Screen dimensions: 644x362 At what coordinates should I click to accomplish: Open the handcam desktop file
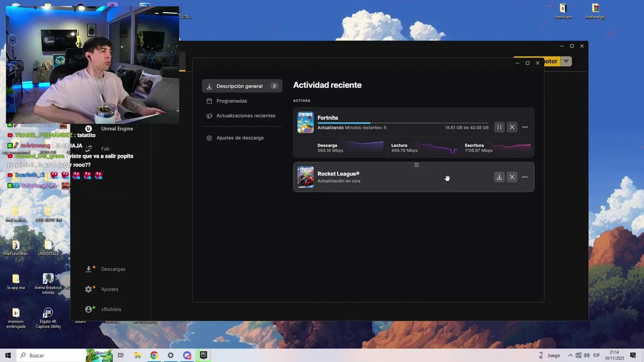(x=563, y=11)
